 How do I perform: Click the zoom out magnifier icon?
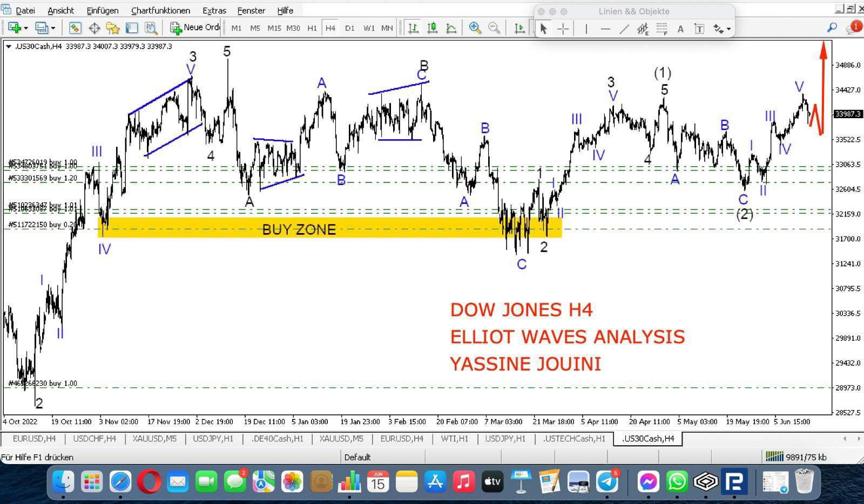click(x=494, y=28)
